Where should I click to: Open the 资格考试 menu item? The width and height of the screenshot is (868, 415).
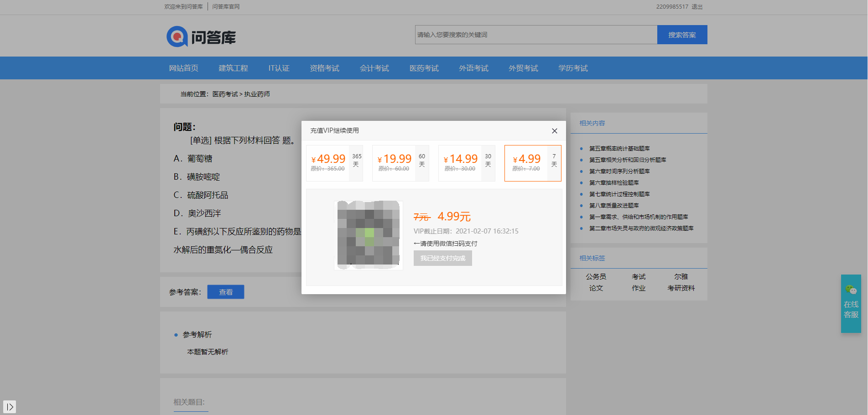(x=325, y=68)
